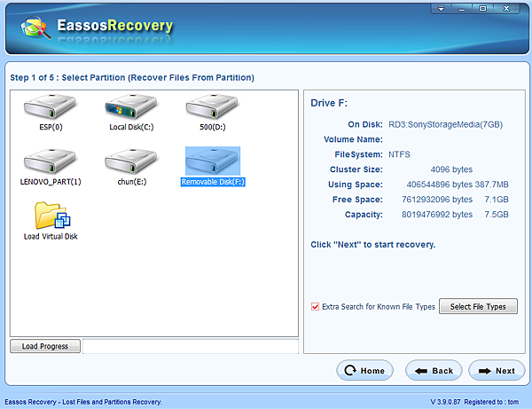The height and width of the screenshot is (409, 532).
Task: Click the empty Load Progress path field
Action: point(191,346)
